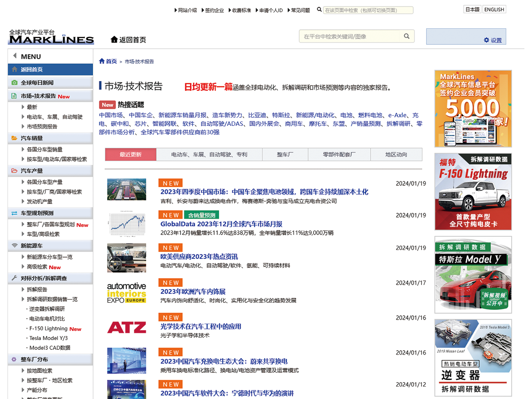Open the 特斯拉 Model Y teardown banner

click(473, 275)
